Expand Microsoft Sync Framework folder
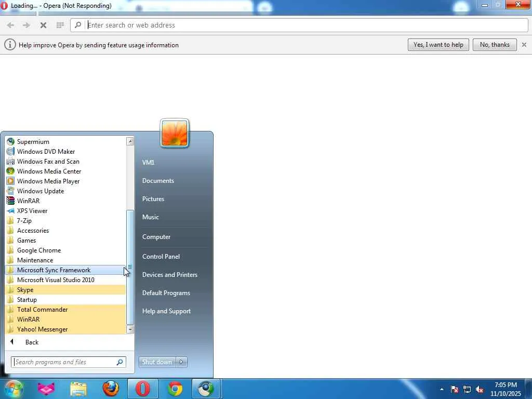Screen dimensions: 532x399 pos(65,270)
